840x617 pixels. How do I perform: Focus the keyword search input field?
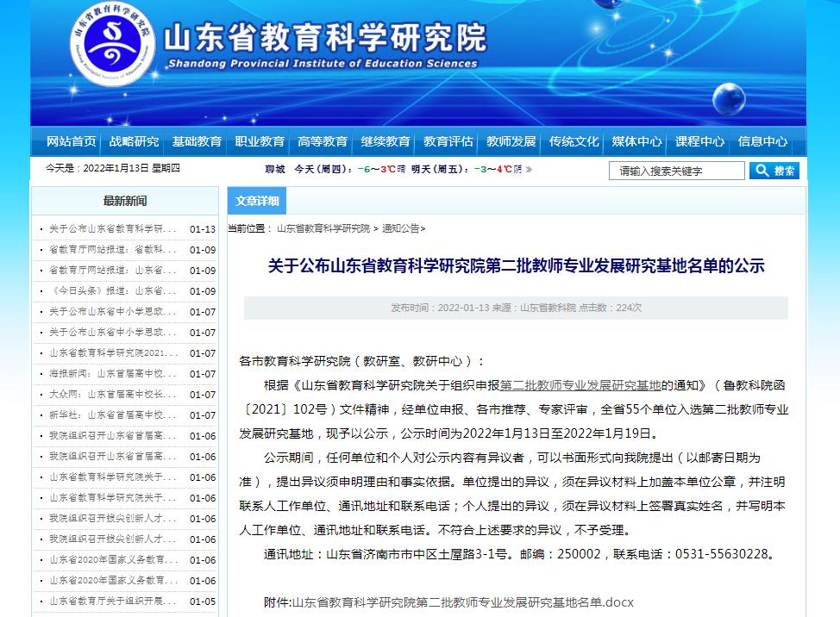(676, 171)
